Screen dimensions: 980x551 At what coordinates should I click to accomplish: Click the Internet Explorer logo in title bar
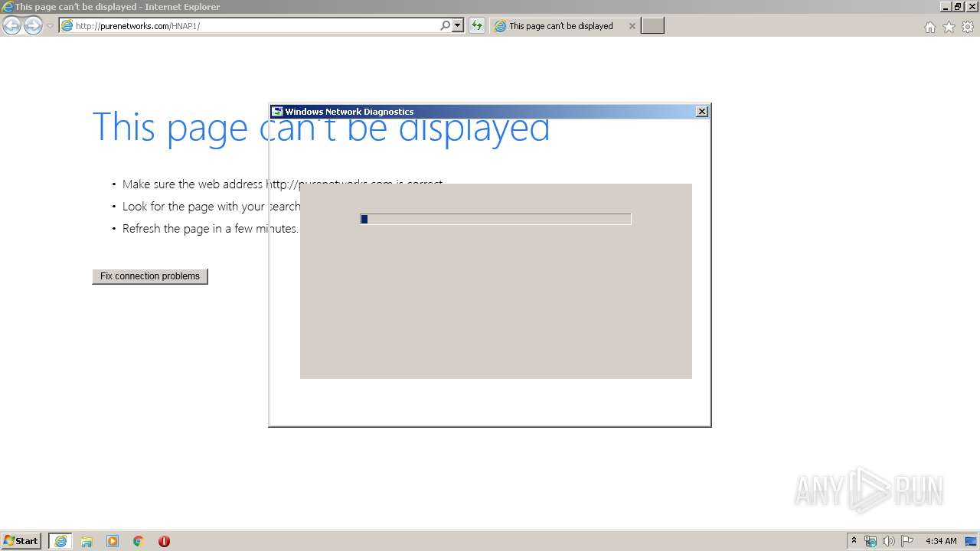coord(8,7)
